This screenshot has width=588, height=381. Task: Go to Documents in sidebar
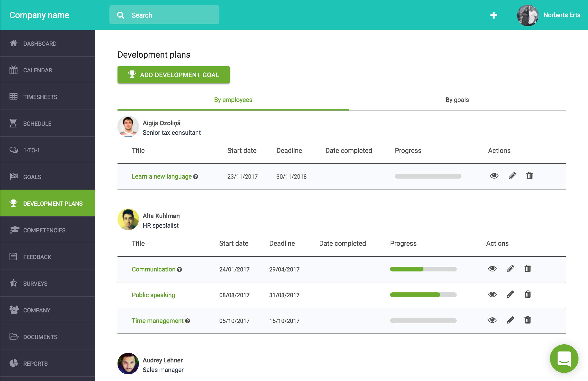tap(47, 337)
